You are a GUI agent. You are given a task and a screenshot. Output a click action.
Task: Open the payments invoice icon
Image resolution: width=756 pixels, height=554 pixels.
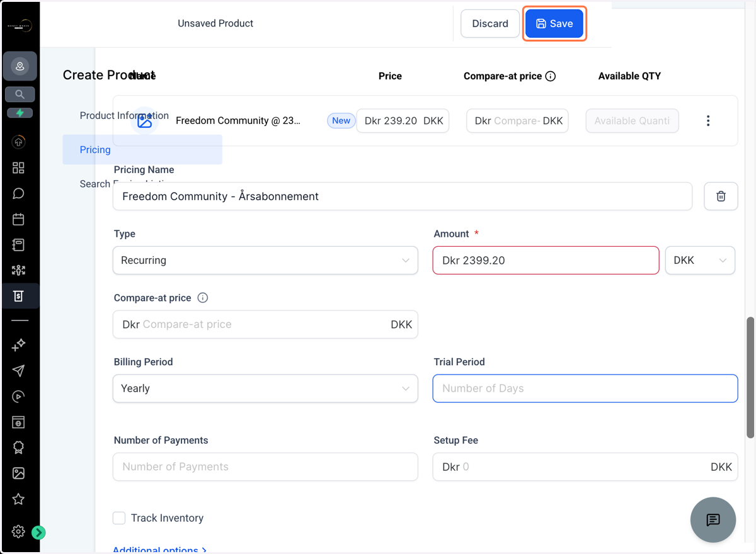click(18, 296)
